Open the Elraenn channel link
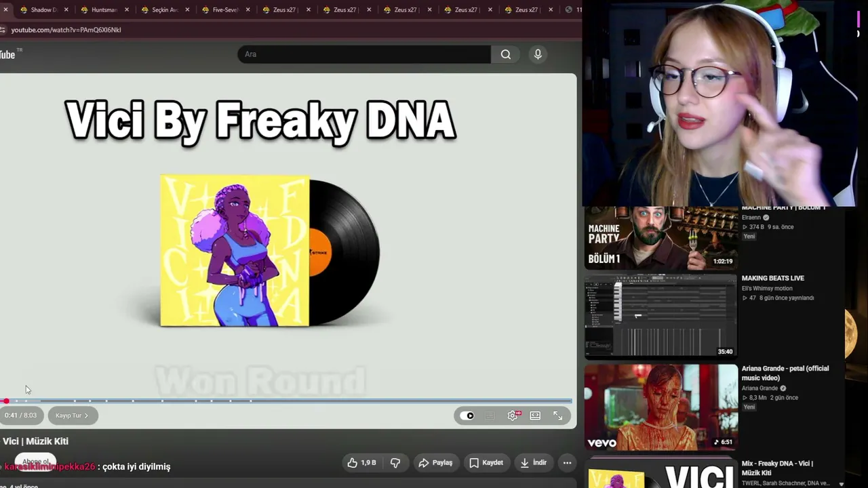 point(751,218)
